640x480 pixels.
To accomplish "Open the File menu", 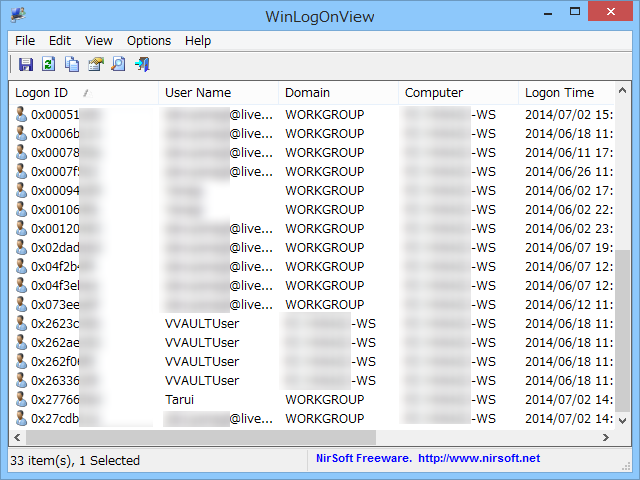I will tap(25, 41).
